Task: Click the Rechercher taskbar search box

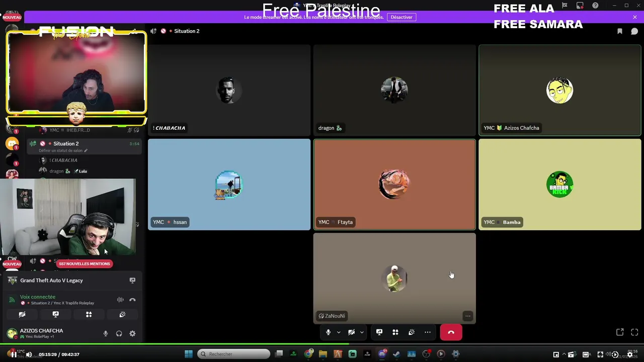Action: [x=233, y=354]
